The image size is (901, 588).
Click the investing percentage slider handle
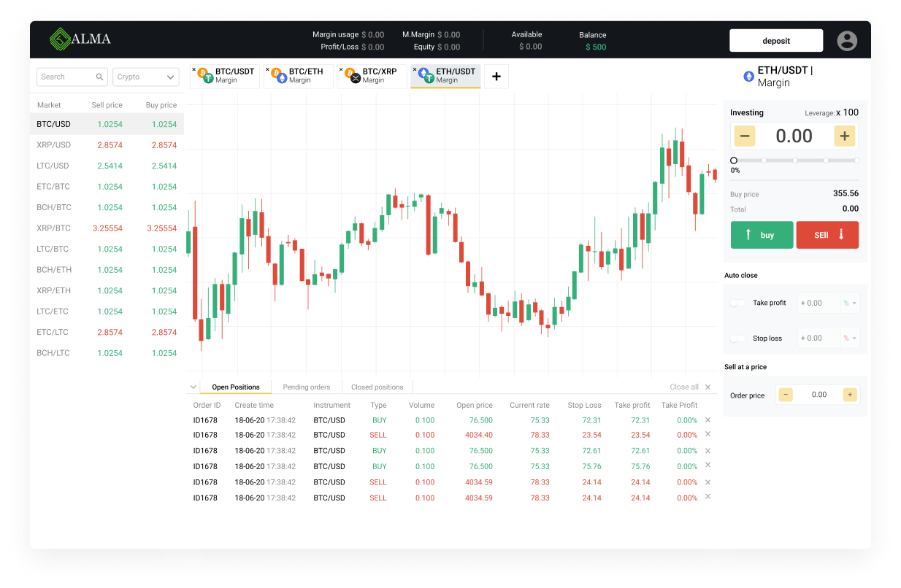[734, 160]
